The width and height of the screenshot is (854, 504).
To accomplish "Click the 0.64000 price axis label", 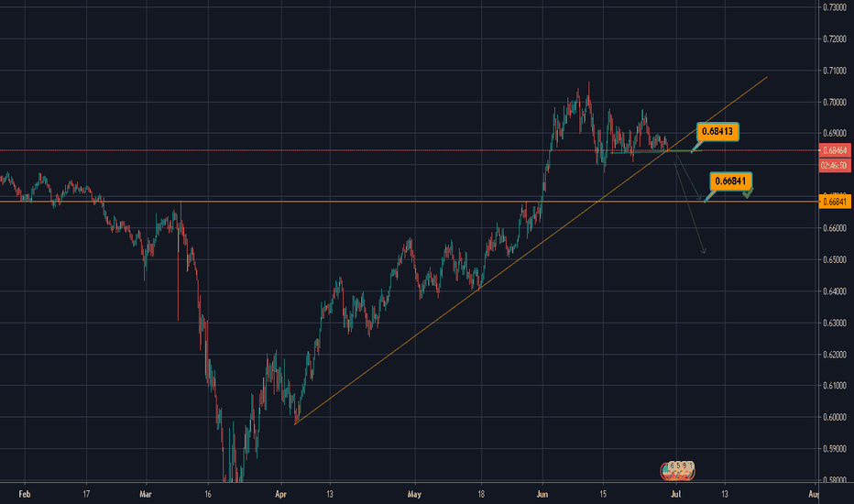I will pos(835,291).
